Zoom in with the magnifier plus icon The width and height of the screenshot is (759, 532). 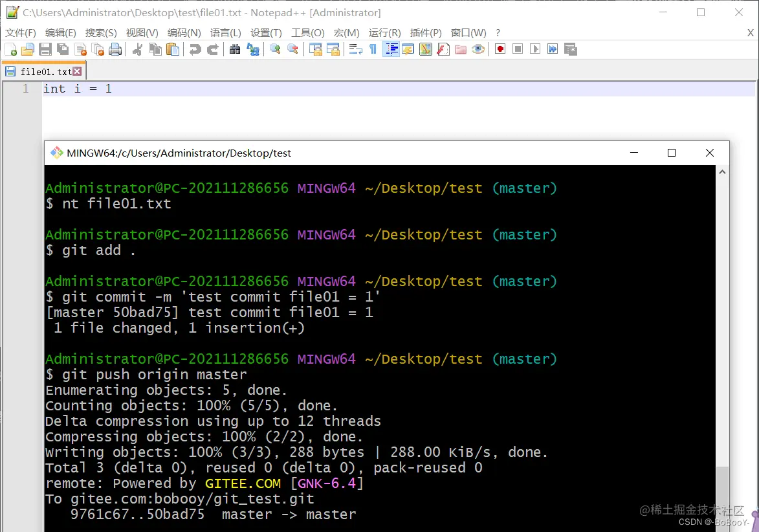pyautogui.click(x=276, y=49)
